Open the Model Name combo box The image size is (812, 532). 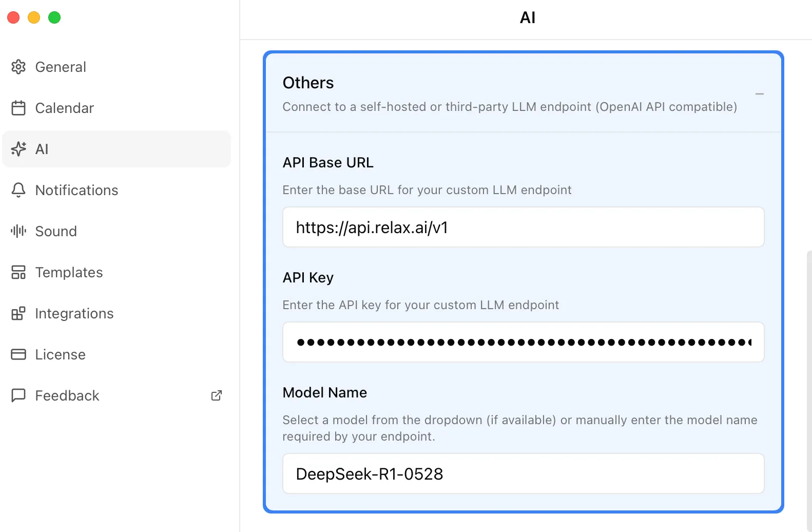click(x=523, y=473)
